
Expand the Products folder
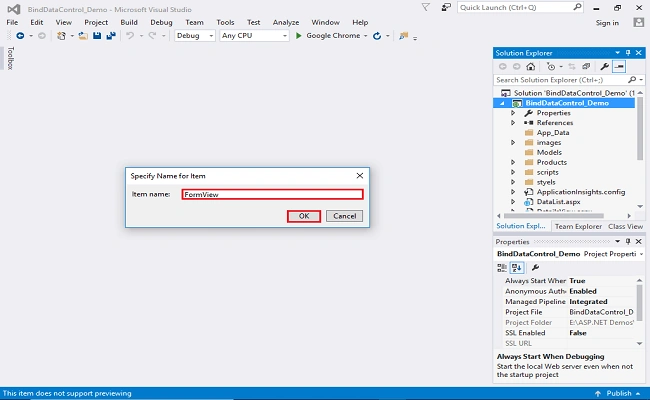(x=513, y=162)
